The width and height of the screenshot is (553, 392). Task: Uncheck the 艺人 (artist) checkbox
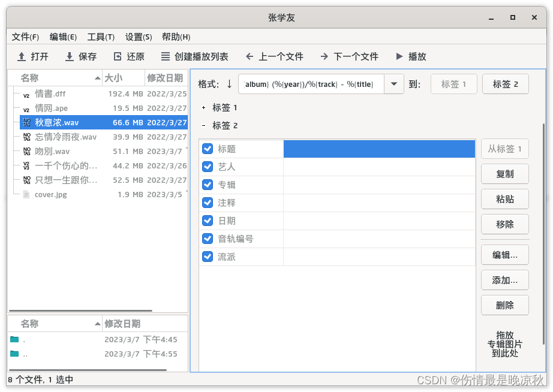click(208, 167)
